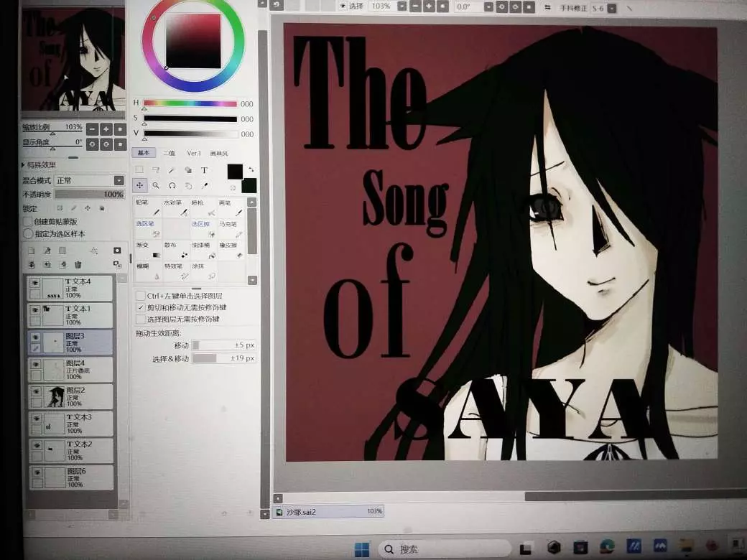Choose the 水彩笔 watercolor brush

tap(176, 207)
